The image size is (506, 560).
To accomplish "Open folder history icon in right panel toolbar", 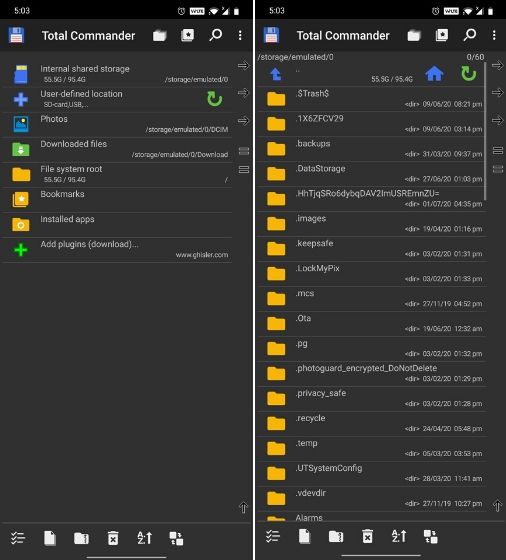I will [414, 35].
